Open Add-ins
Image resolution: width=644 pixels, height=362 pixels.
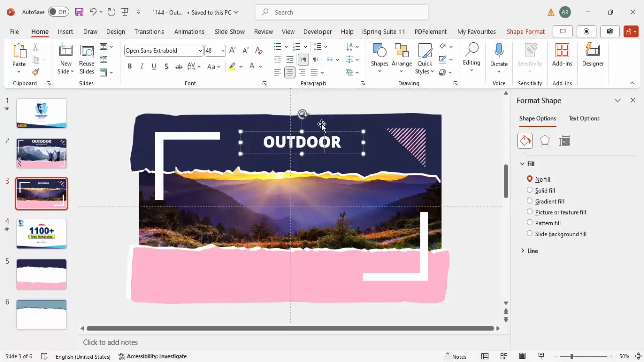[x=562, y=55]
